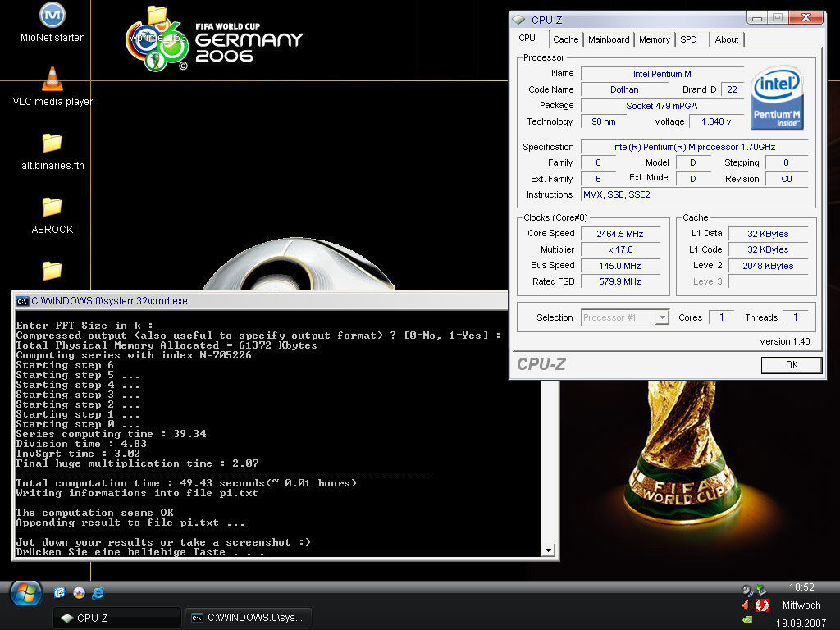Click the L1 Data value 32 KBytes
Screen dimensions: 840x630
pyautogui.click(x=768, y=234)
